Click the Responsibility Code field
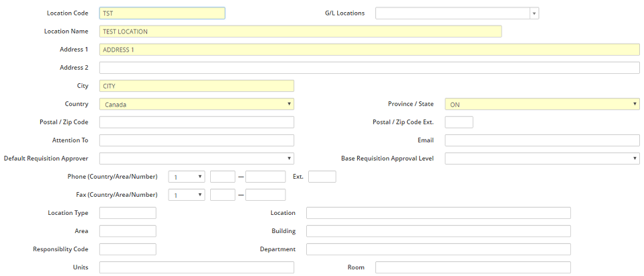The height and width of the screenshot is (276, 644). coord(128,249)
